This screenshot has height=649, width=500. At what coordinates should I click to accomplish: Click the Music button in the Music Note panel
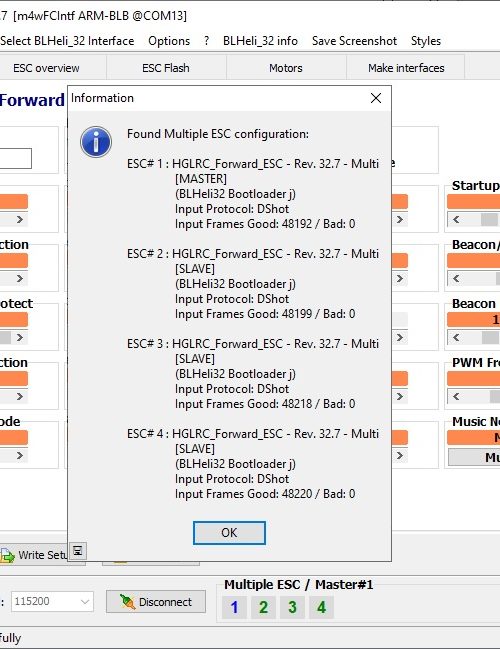click(474, 457)
